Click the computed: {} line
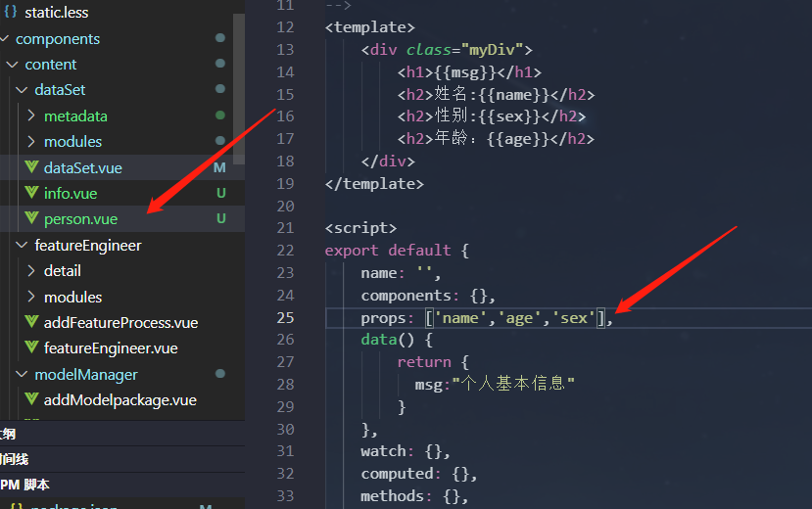Image resolution: width=812 pixels, height=509 pixels. point(419,474)
